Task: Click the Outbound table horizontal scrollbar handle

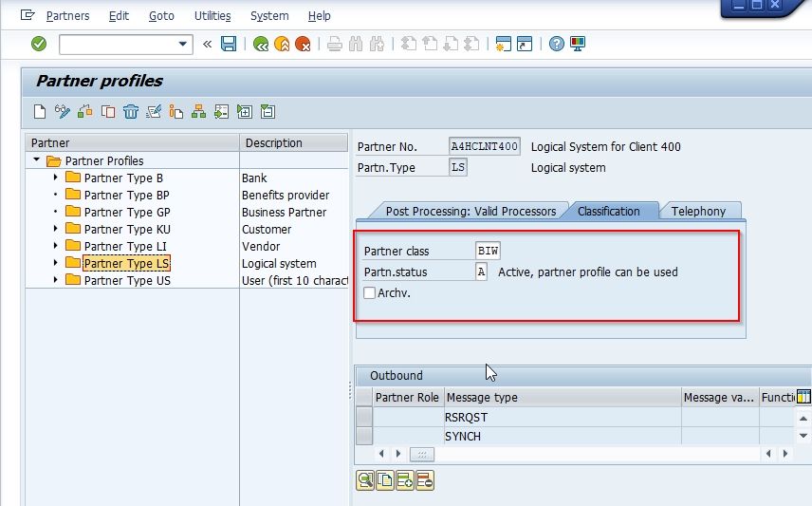Action: pyautogui.click(x=422, y=454)
